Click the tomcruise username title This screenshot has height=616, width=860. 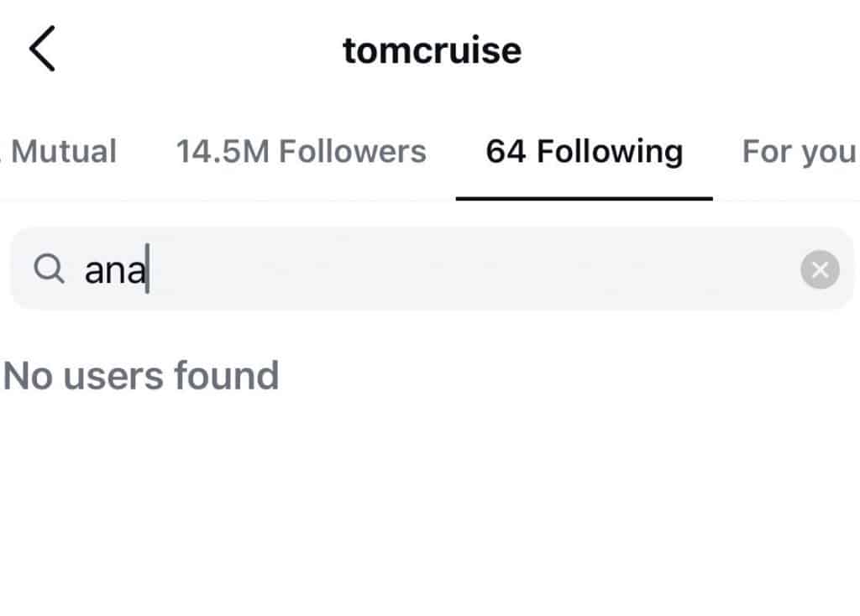(x=432, y=50)
